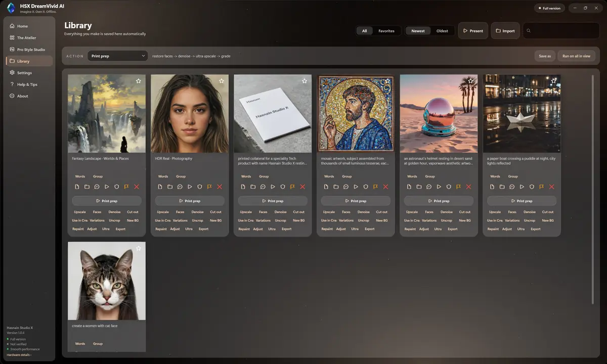Click the document icon on HDR Real card
The image size is (607, 364).
tap(160, 187)
